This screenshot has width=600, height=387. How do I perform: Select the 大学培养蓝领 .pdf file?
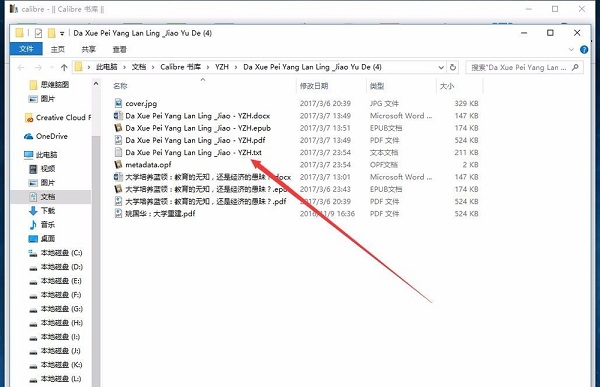tap(200, 201)
